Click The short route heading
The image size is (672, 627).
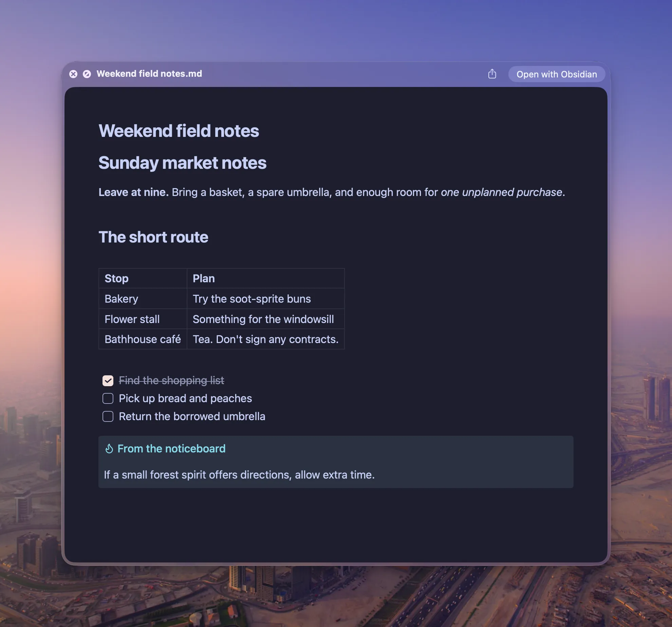(153, 237)
